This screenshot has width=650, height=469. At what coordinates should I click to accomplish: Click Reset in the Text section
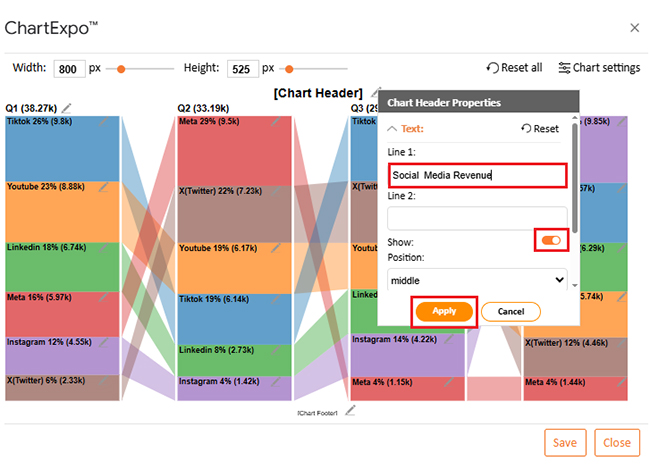click(540, 129)
